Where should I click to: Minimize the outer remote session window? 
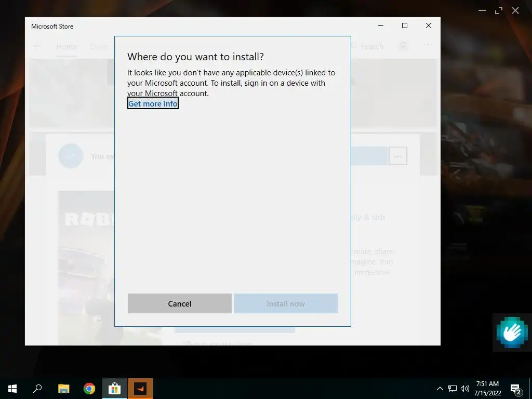pos(482,10)
